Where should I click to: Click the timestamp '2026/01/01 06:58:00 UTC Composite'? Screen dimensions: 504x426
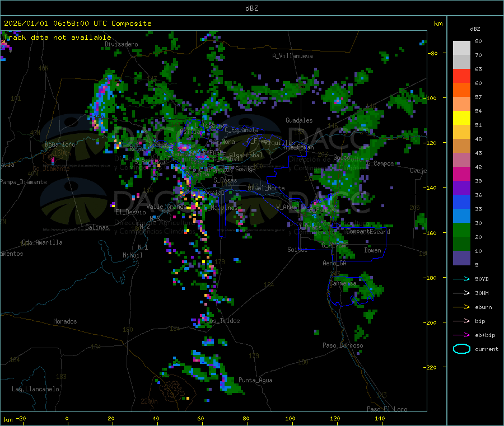[77, 24]
